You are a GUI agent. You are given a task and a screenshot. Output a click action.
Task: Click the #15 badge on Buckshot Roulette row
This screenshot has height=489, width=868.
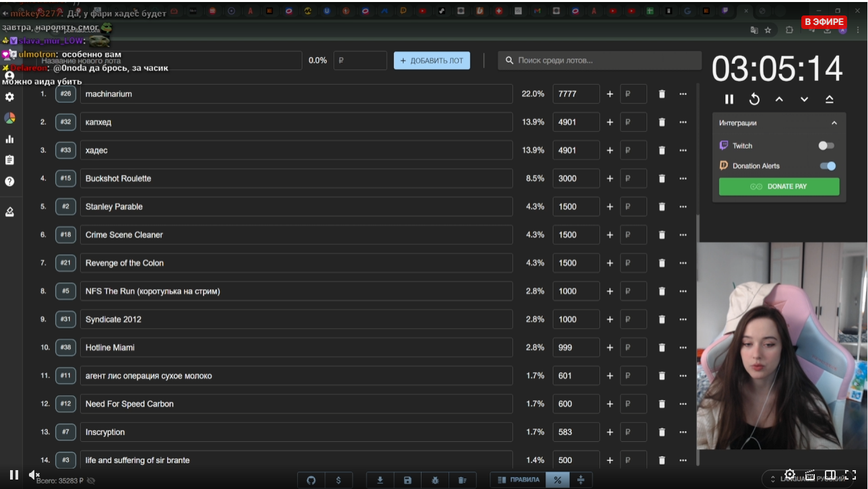(65, 178)
